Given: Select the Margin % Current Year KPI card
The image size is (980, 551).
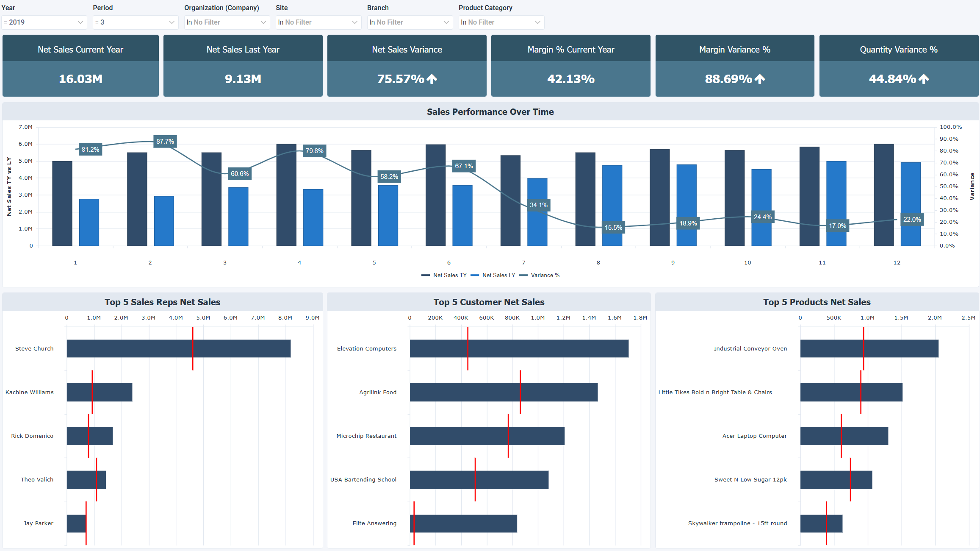Looking at the screenshot, I should pyautogui.click(x=570, y=66).
